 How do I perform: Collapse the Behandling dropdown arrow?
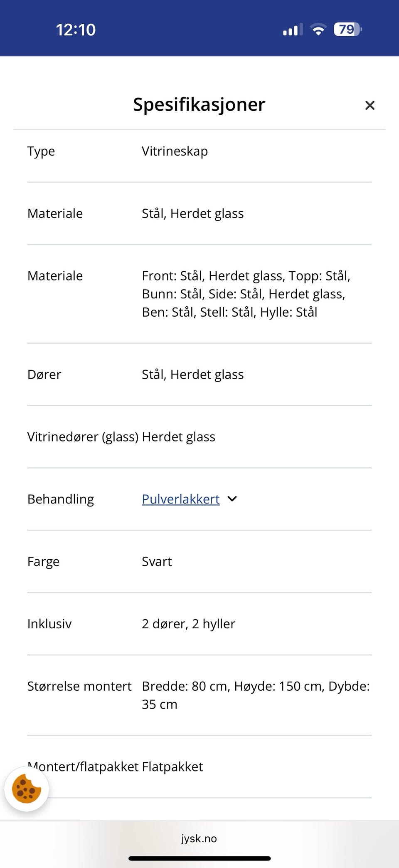(x=232, y=499)
